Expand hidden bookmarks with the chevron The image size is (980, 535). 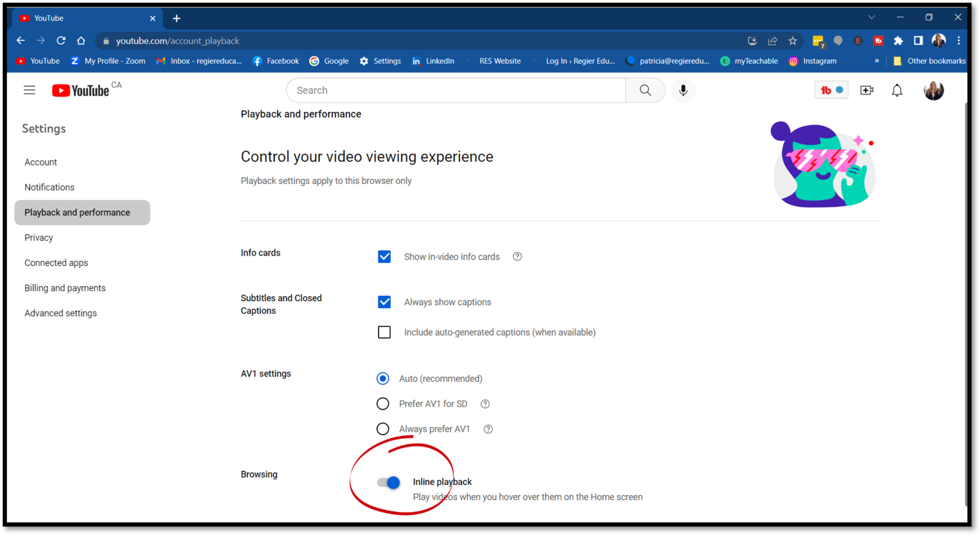tap(877, 61)
